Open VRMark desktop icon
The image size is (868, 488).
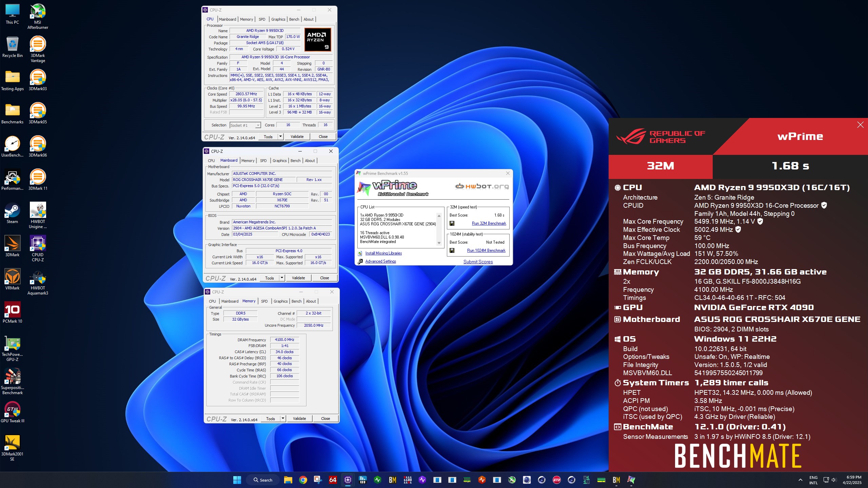12,280
